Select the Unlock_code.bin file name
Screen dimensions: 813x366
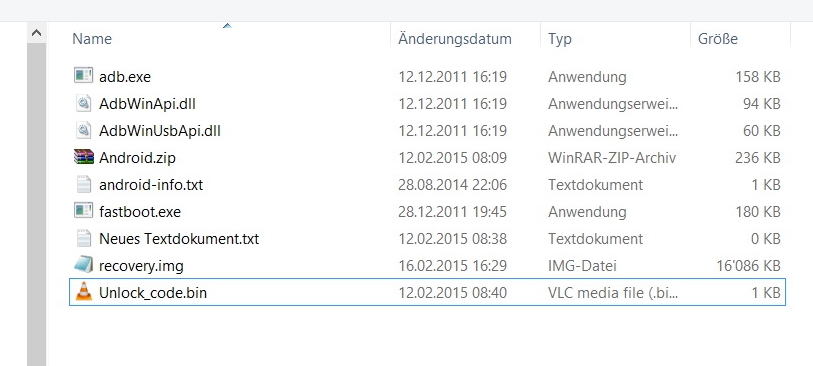pos(153,293)
